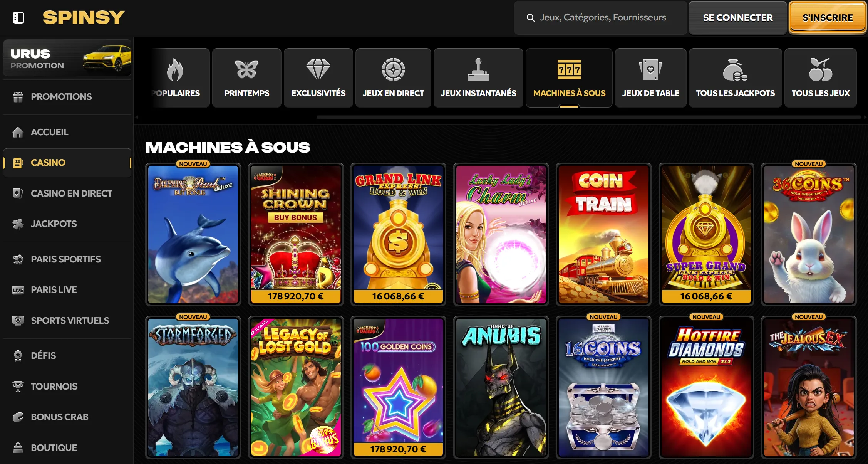
Task: Launch the Stormforged slot
Action: click(193, 387)
